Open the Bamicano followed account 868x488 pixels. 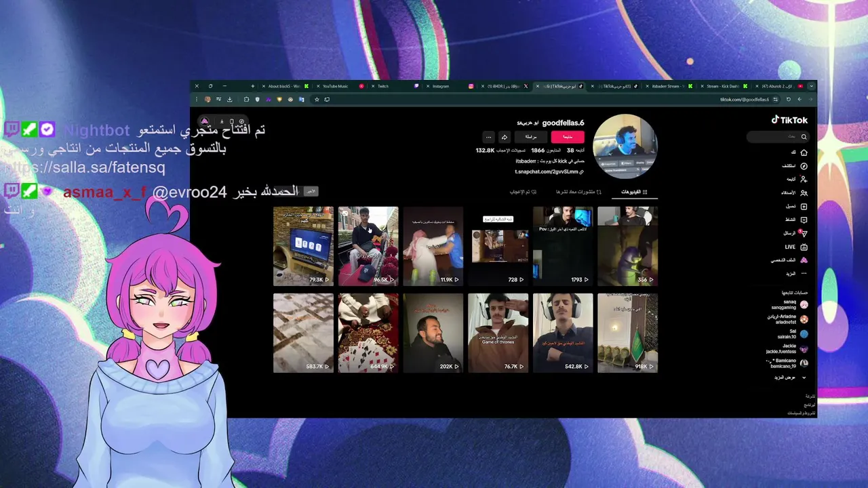click(787, 363)
